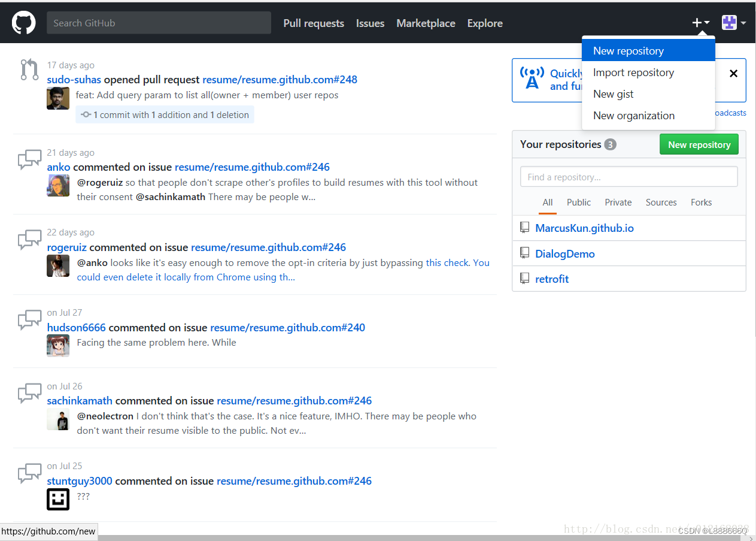Viewport: 756px width, 541px height.
Task: Click commit icon in '1 commit' summary
Action: pos(86,115)
